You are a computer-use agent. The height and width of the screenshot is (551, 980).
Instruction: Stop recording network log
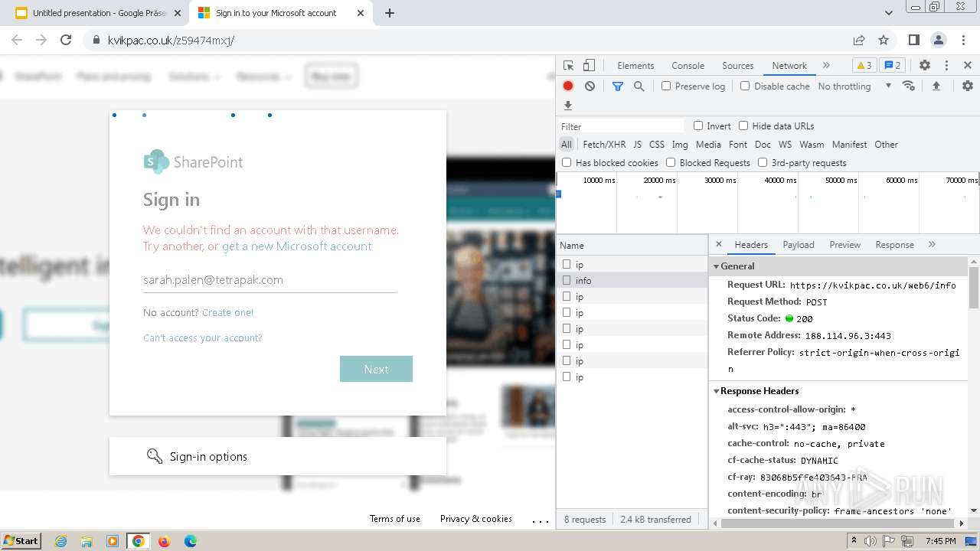point(568,86)
